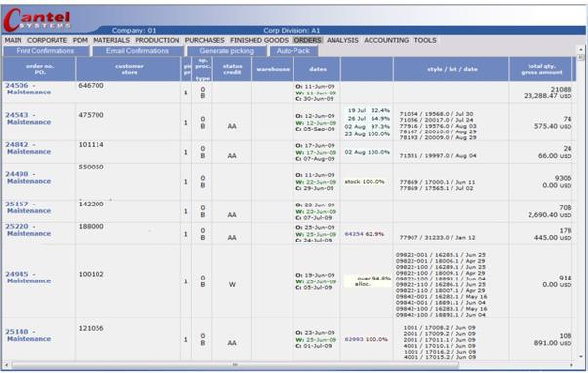
Task: Click the stock 100.0% allocation cell
Action: pos(365,182)
